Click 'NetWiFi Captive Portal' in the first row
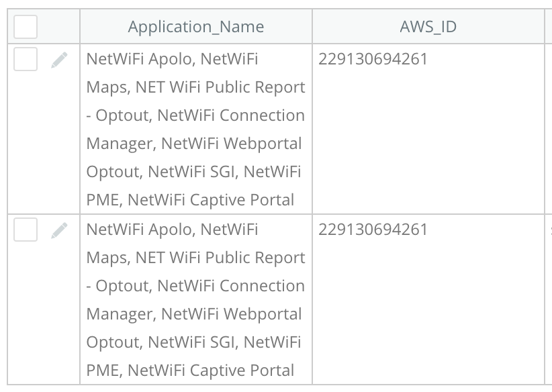The height and width of the screenshot is (392, 552). 211,201
